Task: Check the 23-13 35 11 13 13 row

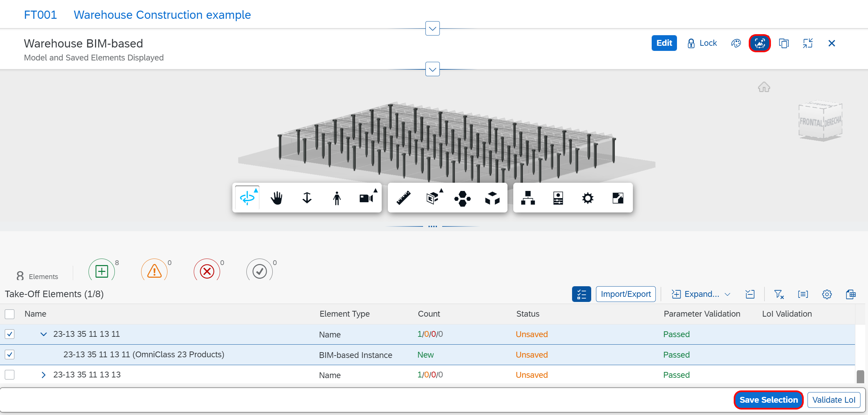Action: coord(10,375)
